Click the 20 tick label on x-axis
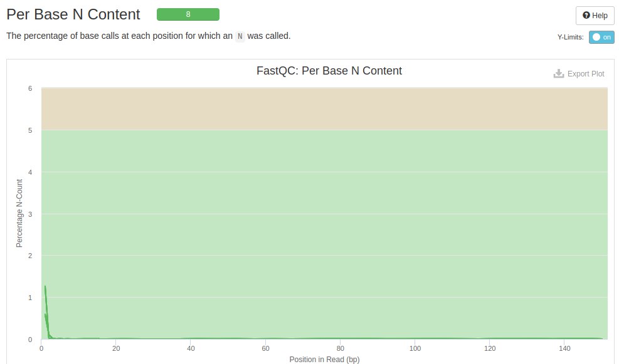The image size is (619, 364). pyautogui.click(x=116, y=348)
